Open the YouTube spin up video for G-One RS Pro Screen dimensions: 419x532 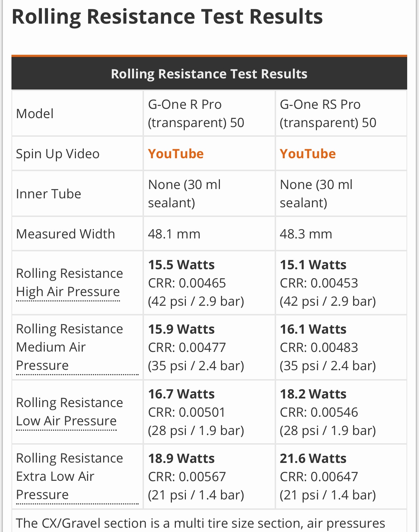point(307,154)
